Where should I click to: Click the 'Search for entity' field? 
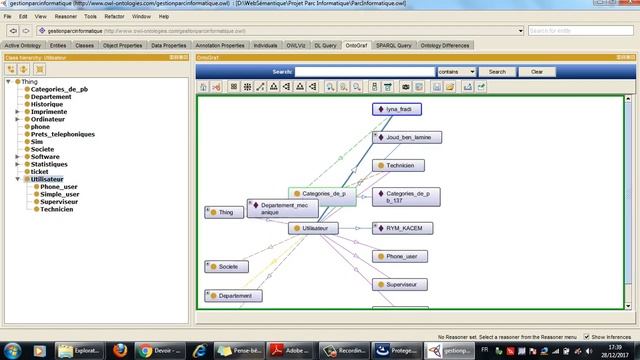(580, 31)
